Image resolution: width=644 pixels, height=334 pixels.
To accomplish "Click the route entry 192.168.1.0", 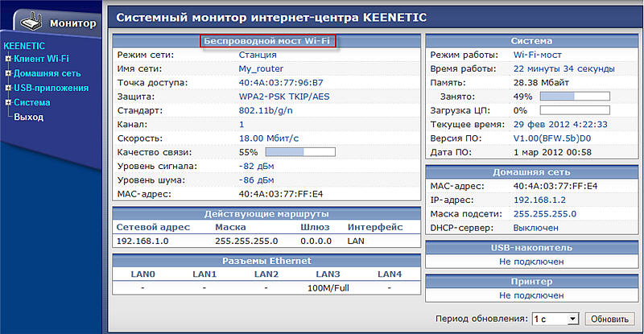I will [141, 241].
